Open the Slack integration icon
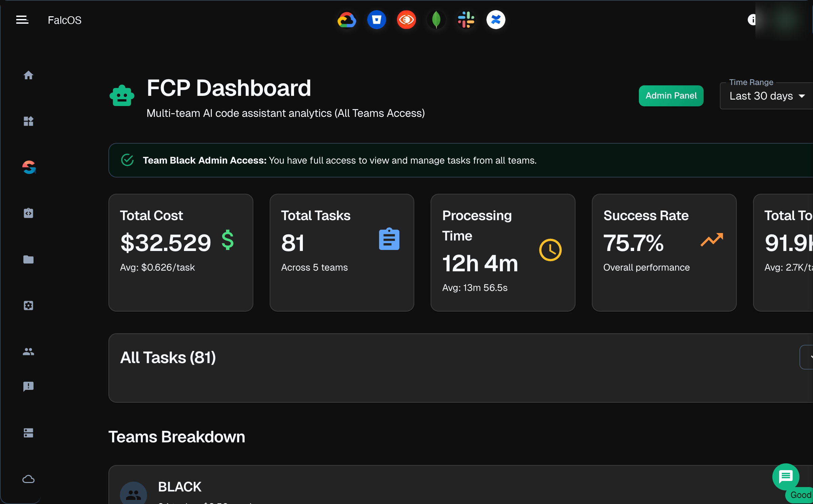Image resolution: width=813 pixels, height=504 pixels. (x=466, y=20)
